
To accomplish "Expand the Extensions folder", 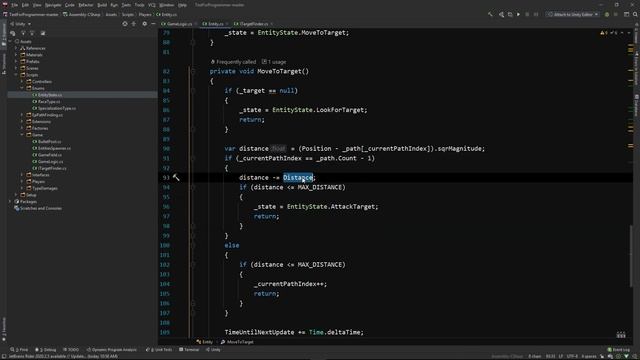I will pyautogui.click(x=22, y=122).
